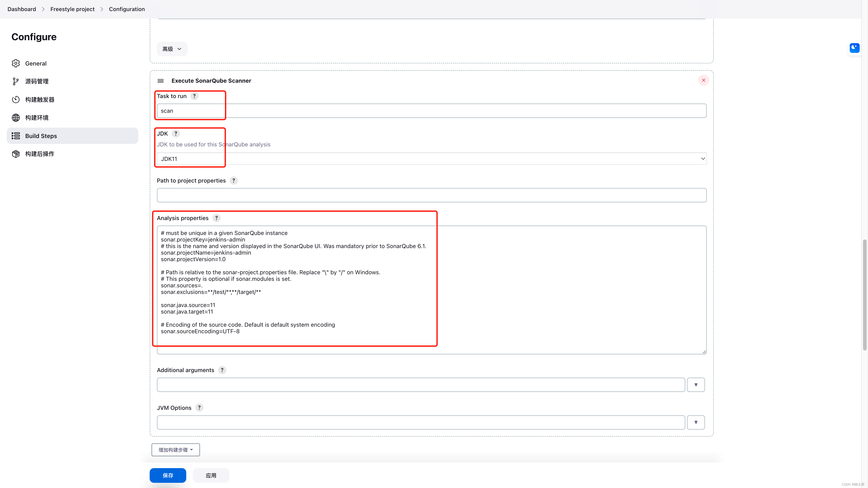
Task: Go to Build Steps section
Action: pos(72,136)
